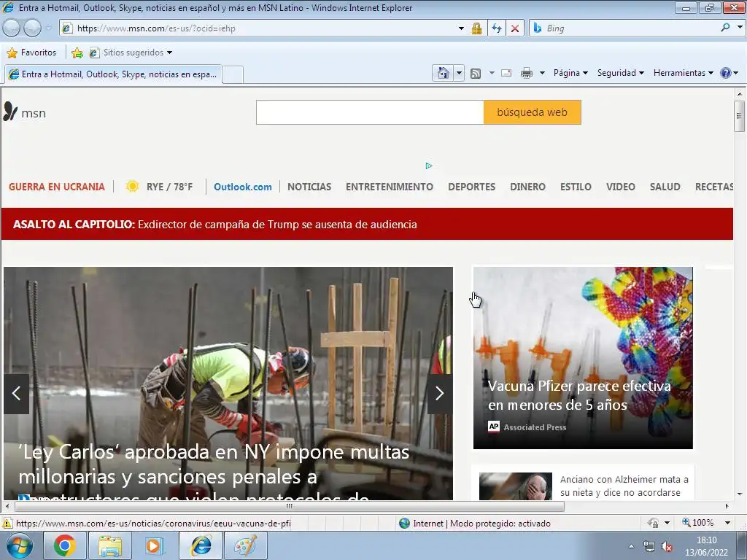Open the Favoritos star button
Viewport: 747px width, 560px height.
[32, 52]
